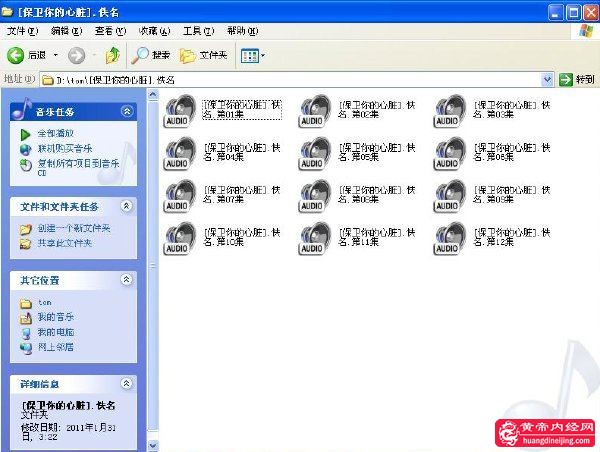Screen dimensions: 600x452
Task: Toggle the Folders (文件夹) pane
Action: [204, 55]
